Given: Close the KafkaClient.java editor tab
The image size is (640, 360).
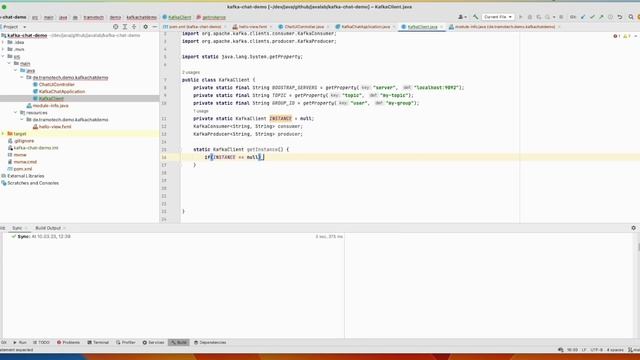Looking at the screenshot, I should click(442, 27).
